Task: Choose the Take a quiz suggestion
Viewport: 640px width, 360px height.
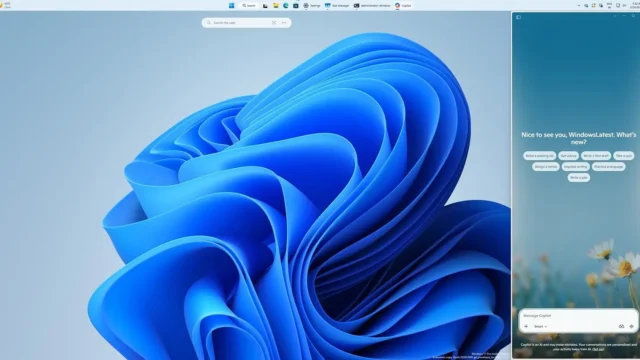Action: click(x=624, y=156)
